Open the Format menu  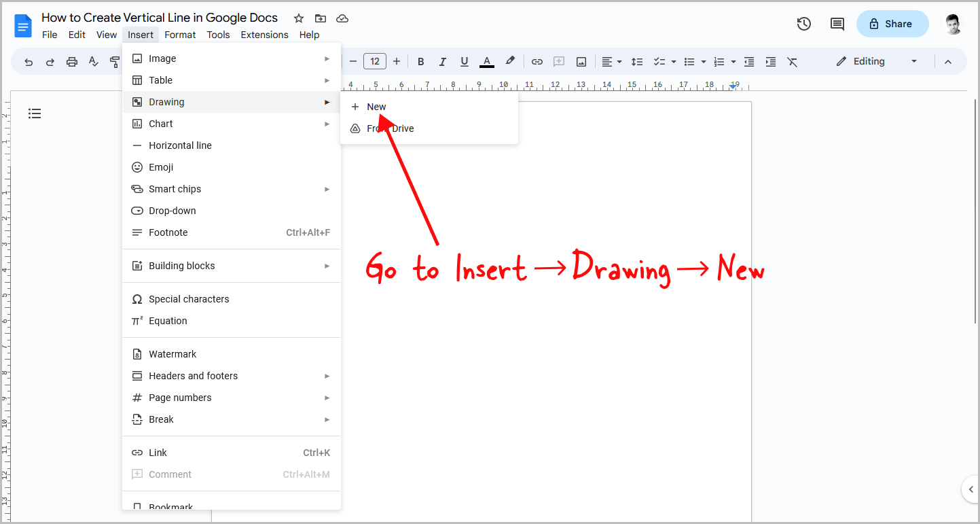click(x=179, y=35)
